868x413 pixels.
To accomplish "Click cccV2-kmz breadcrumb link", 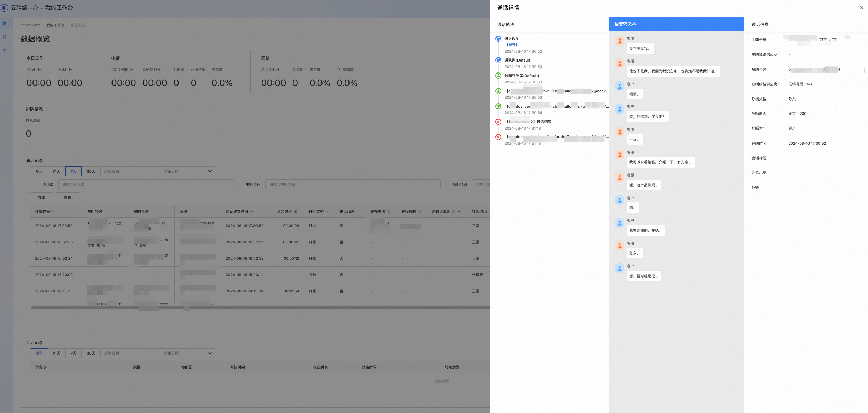I will pyautogui.click(x=30, y=25).
